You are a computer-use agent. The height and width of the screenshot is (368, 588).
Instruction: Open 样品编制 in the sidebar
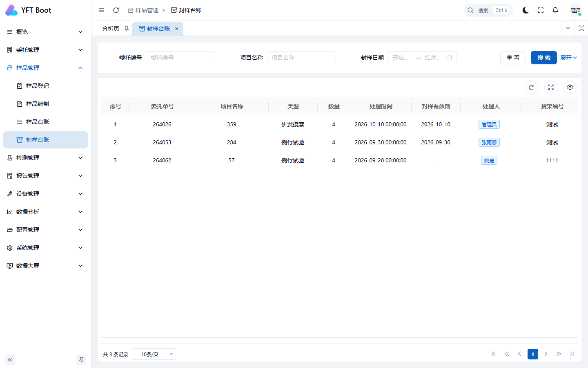pos(45,104)
